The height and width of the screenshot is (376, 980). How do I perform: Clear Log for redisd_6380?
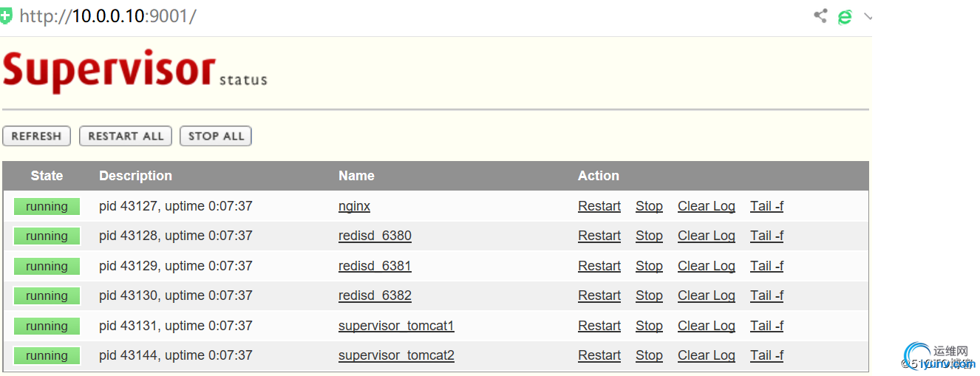pyautogui.click(x=707, y=236)
